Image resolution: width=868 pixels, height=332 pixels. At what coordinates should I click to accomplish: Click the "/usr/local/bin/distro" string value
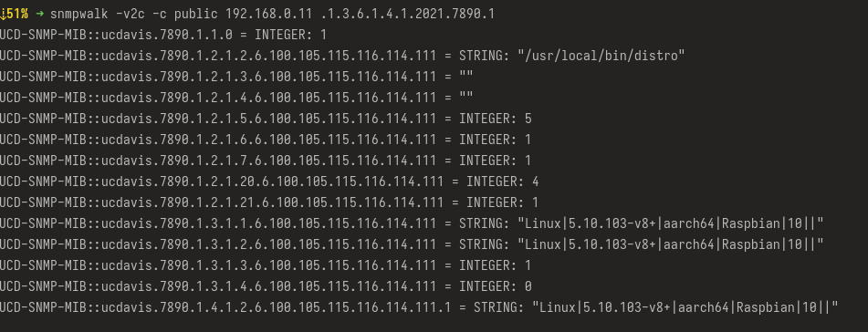point(601,56)
